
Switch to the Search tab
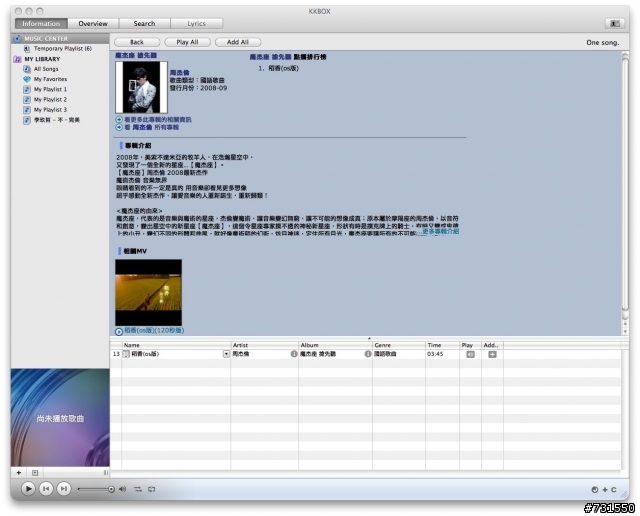coord(144,24)
